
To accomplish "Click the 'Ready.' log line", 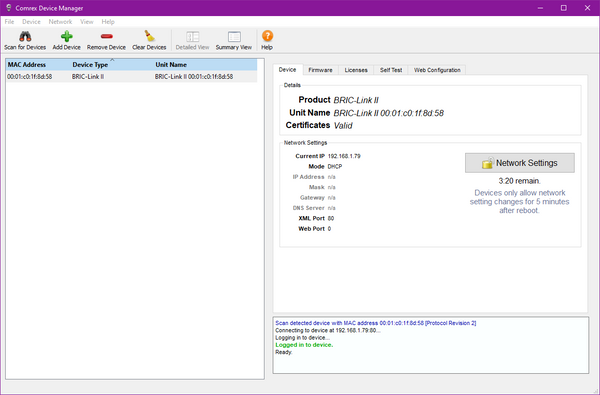I will tap(284, 352).
